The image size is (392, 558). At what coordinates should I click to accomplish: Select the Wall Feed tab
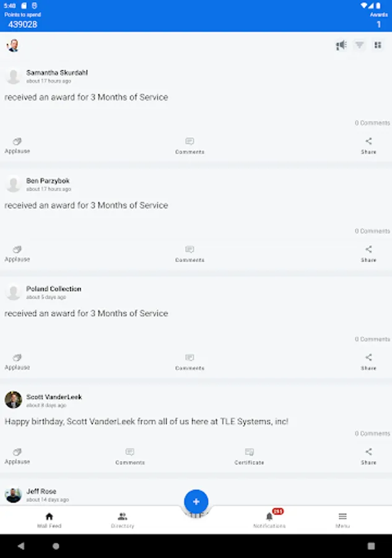click(49, 520)
